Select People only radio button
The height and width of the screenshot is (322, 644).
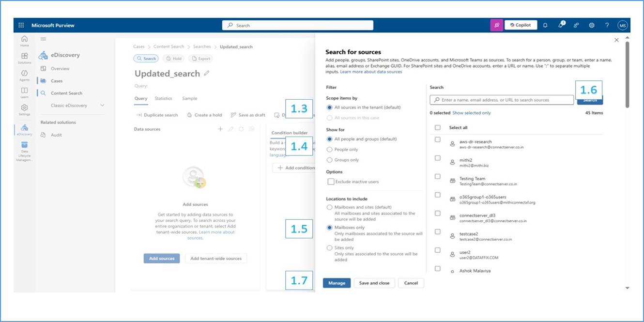point(330,150)
